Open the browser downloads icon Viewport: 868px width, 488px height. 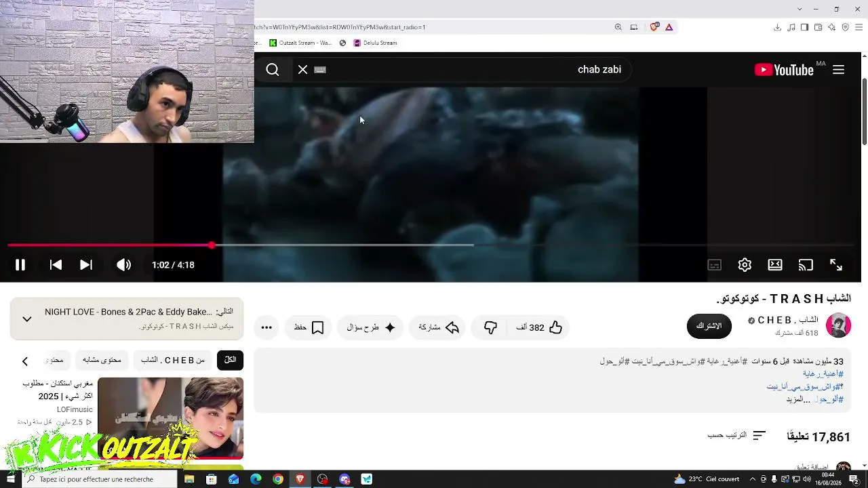pyautogui.click(x=777, y=27)
